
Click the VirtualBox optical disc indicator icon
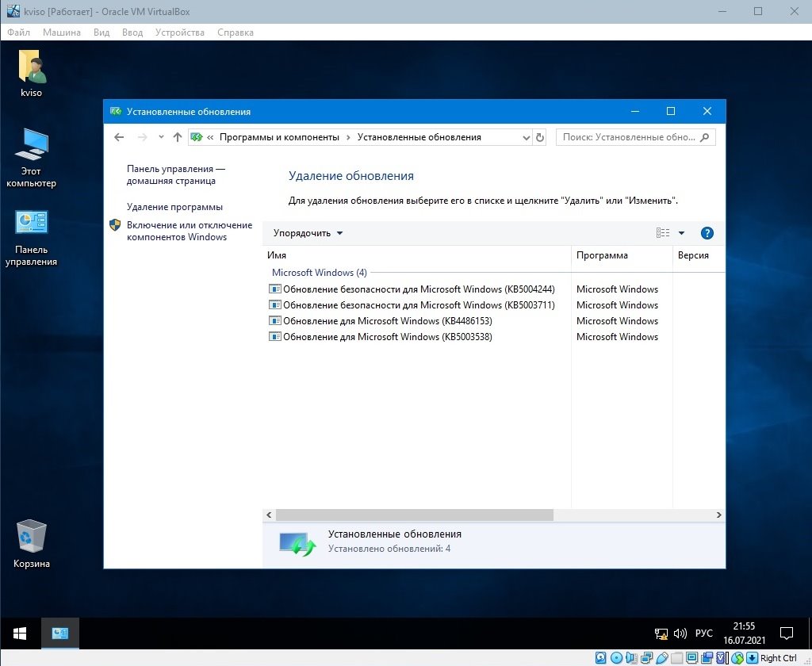tap(616, 658)
